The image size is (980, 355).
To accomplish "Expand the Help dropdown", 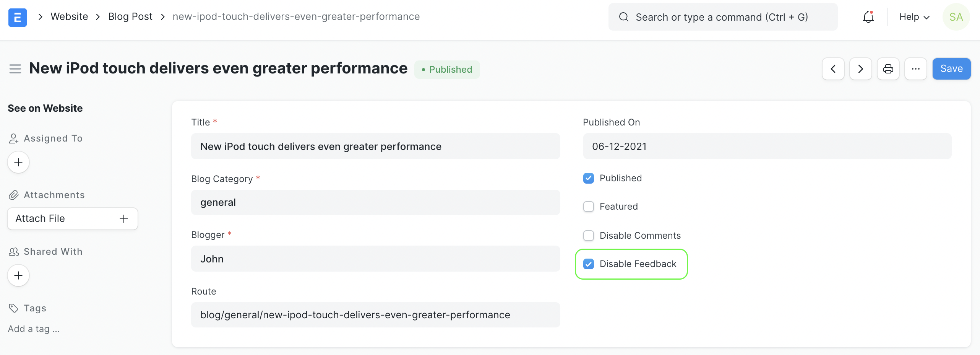I will (x=914, y=17).
